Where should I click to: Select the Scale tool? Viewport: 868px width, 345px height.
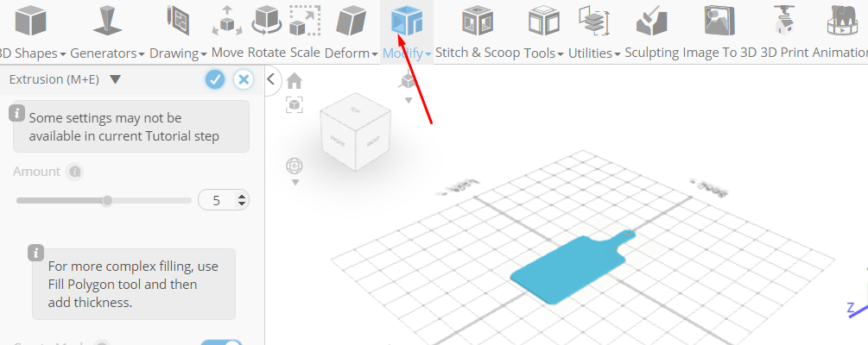pos(305,31)
